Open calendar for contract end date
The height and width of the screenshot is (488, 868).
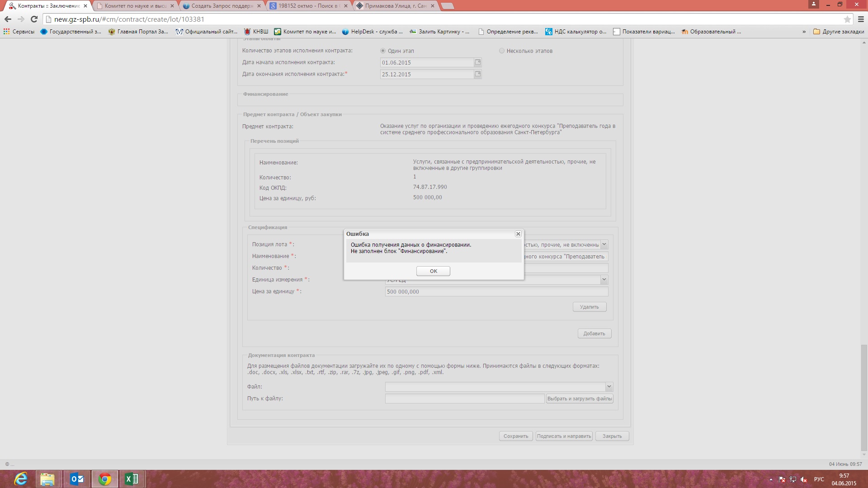click(478, 74)
